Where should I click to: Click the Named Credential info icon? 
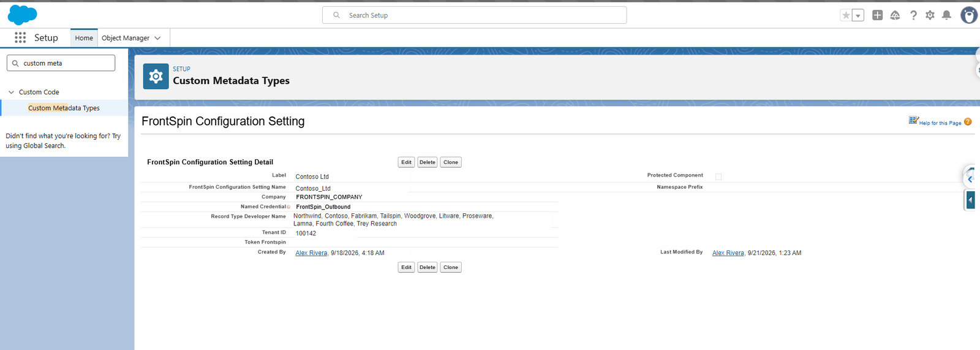click(288, 207)
